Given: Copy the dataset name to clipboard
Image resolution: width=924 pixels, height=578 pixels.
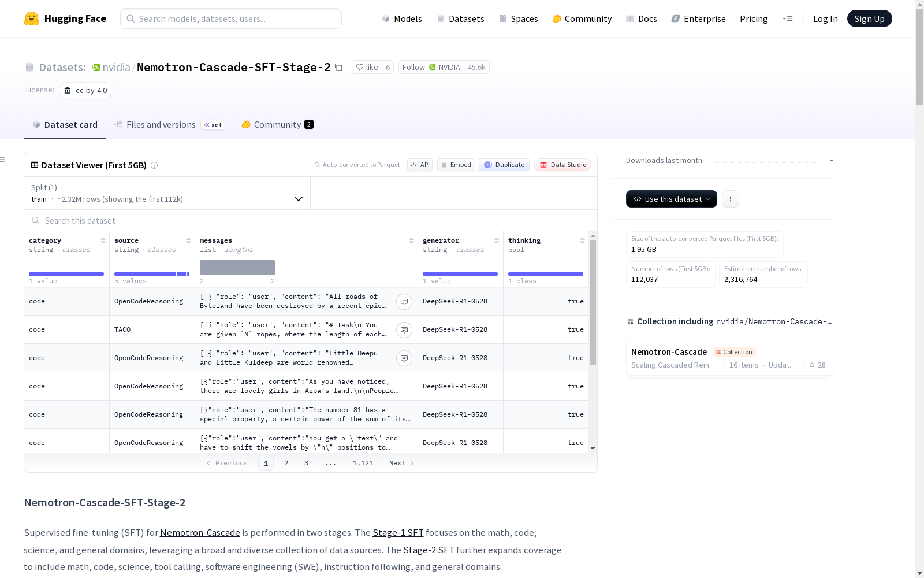Looking at the screenshot, I should (x=339, y=68).
